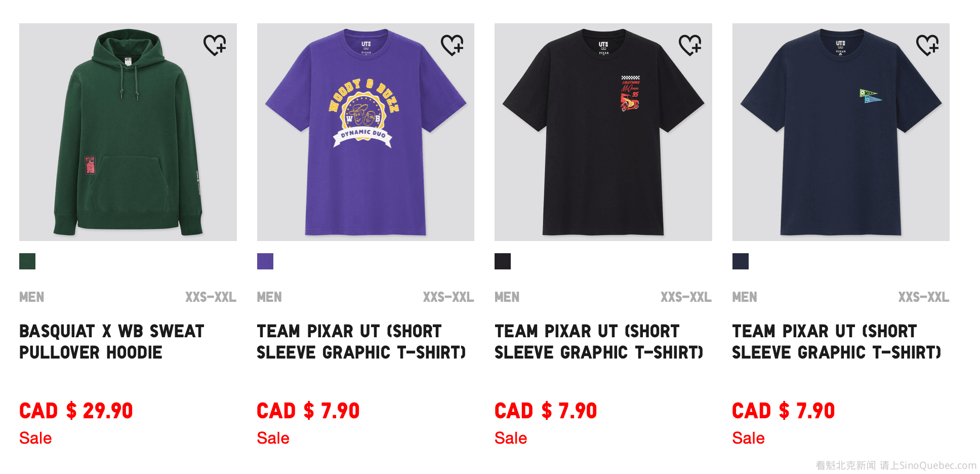Open Basquiat X WB Sweat Pullover Hoodie title
The width and height of the screenshot is (980, 474).
[x=112, y=342]
